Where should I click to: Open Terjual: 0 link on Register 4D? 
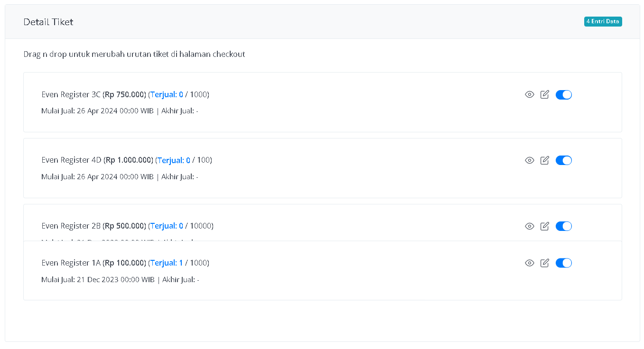point(174,160)
